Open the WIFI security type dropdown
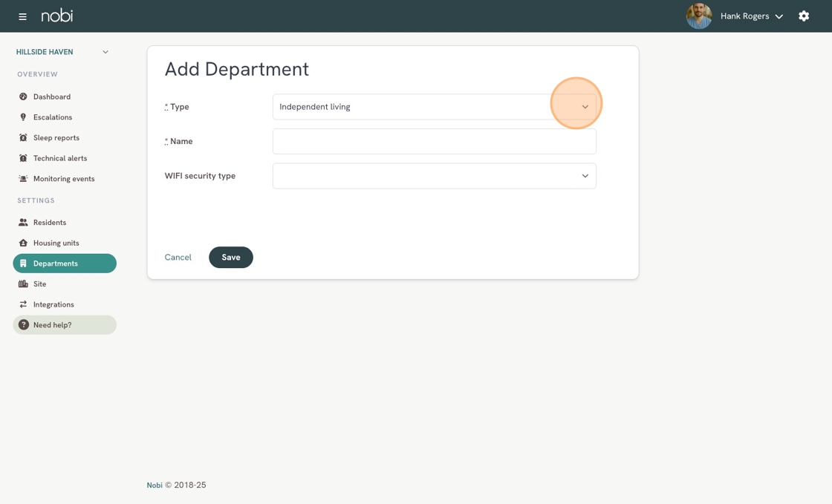 coord(434,175)
